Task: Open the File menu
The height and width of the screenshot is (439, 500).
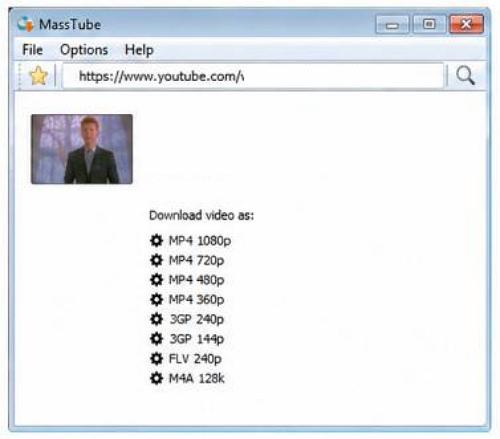Action: 32,50
